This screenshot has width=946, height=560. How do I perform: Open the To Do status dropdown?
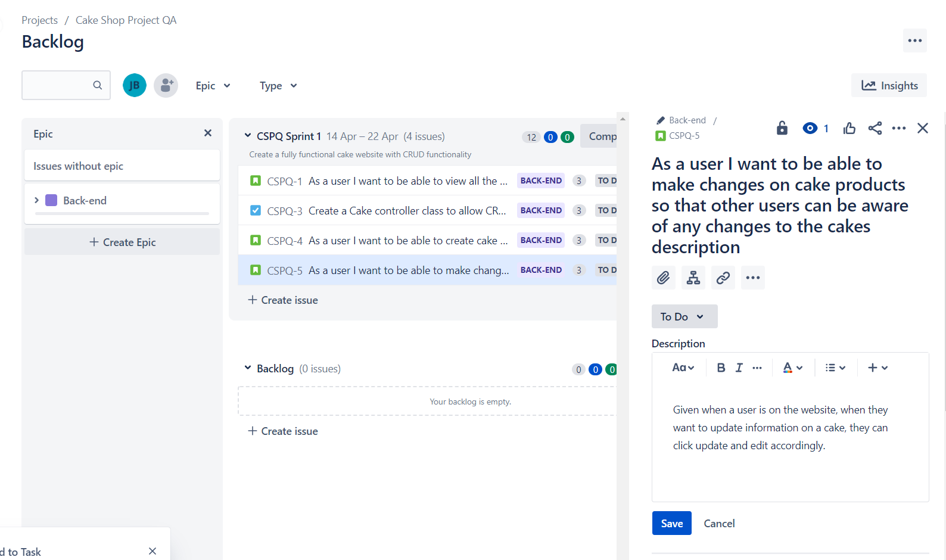tap(684, 316)
